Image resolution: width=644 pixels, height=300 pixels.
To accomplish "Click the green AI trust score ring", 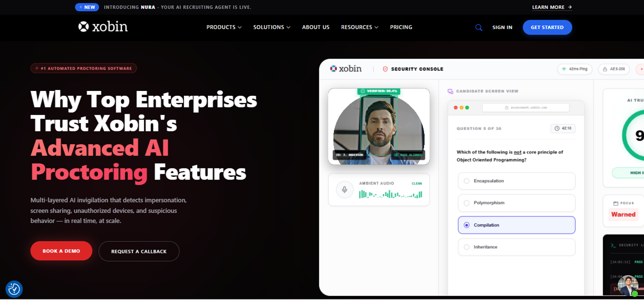I will [x=633, y=136].
